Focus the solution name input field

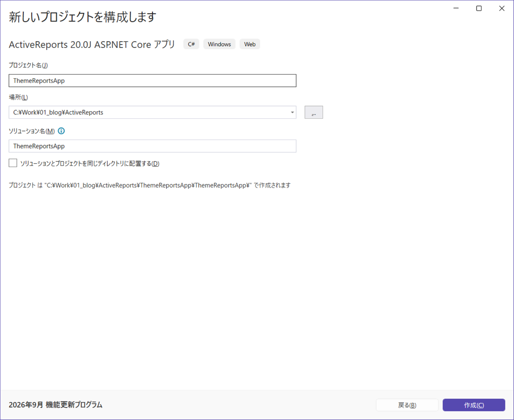pyautogui.click(x=152, y=146)
